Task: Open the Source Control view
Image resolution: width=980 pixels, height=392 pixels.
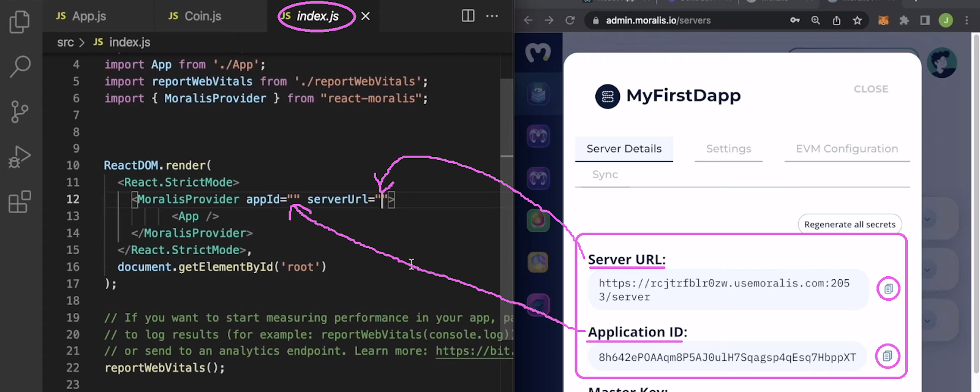Action: 20,111
